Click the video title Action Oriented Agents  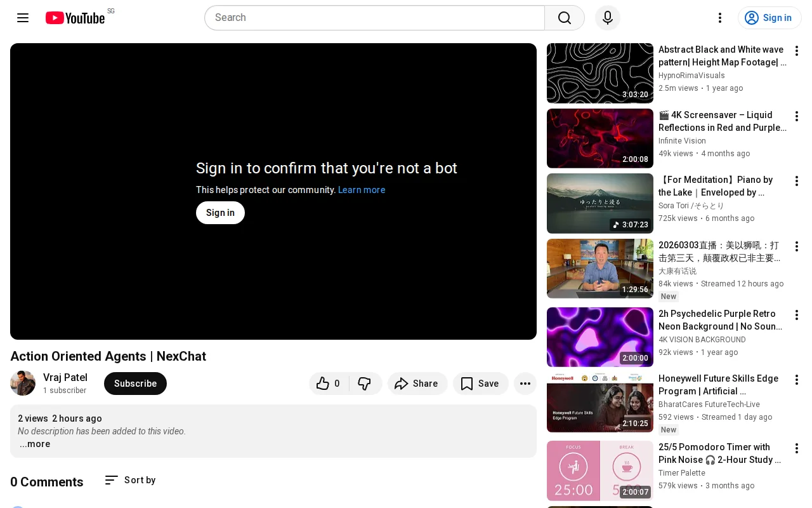pos(108,356)
